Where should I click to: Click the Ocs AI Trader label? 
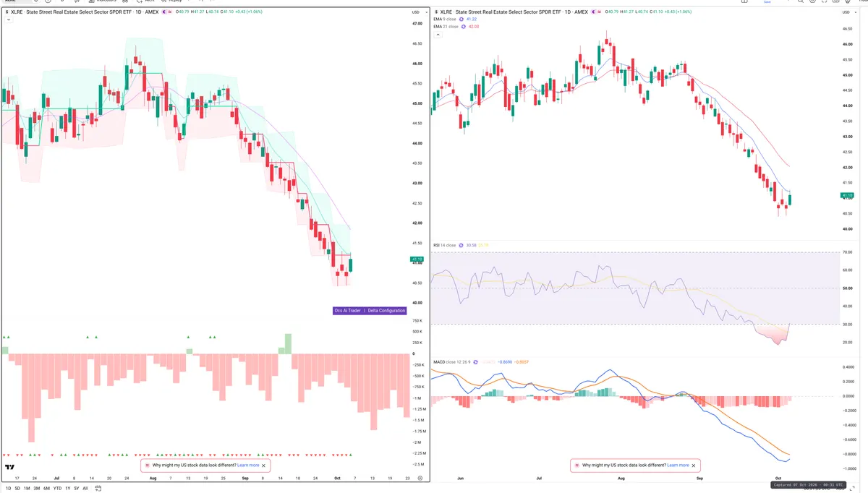click(347, 310)
